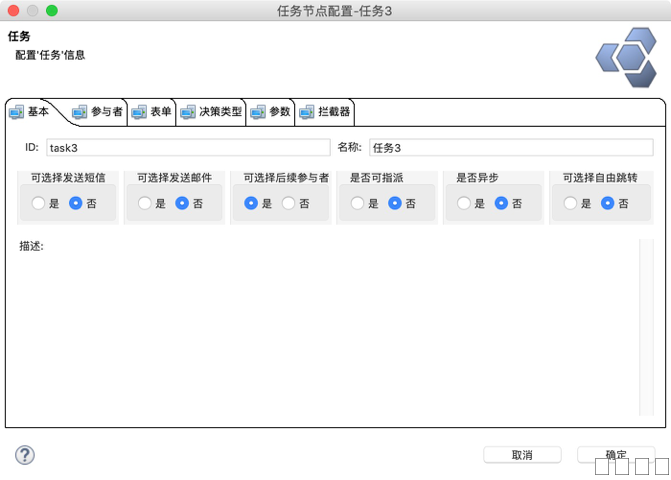Image resolution: width=671 pixels, height=480 pixels.
Task: Confirm with the 确定 button
Action: click(x=616, y=454)
